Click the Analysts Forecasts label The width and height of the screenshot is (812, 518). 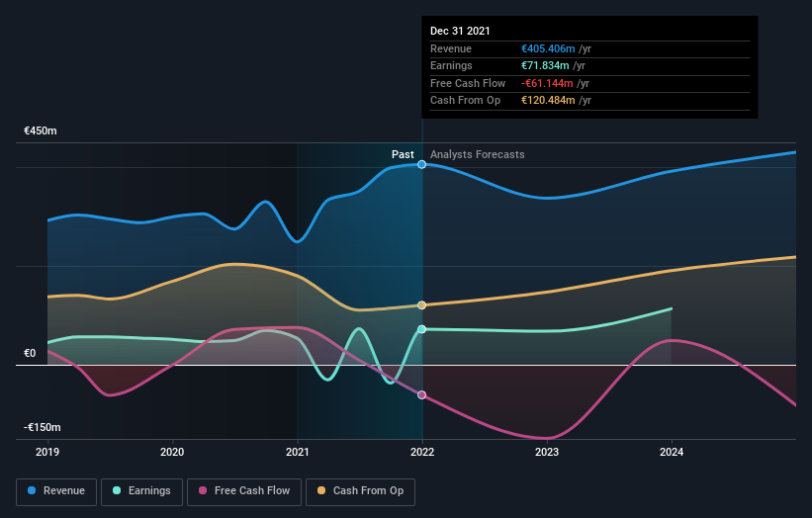(477, 154)
